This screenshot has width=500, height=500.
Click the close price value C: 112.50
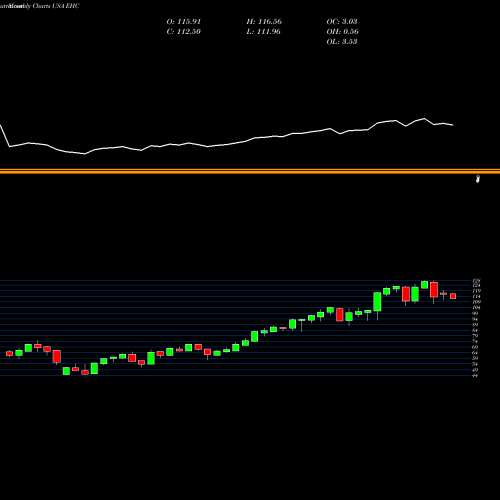pyautogui.click(x=184, y=32)
